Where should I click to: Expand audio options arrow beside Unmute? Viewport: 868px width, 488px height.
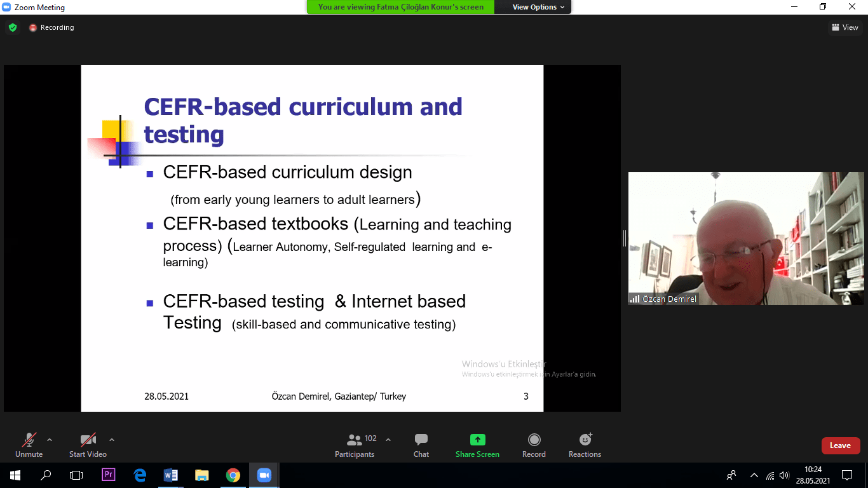coord(50,439)
